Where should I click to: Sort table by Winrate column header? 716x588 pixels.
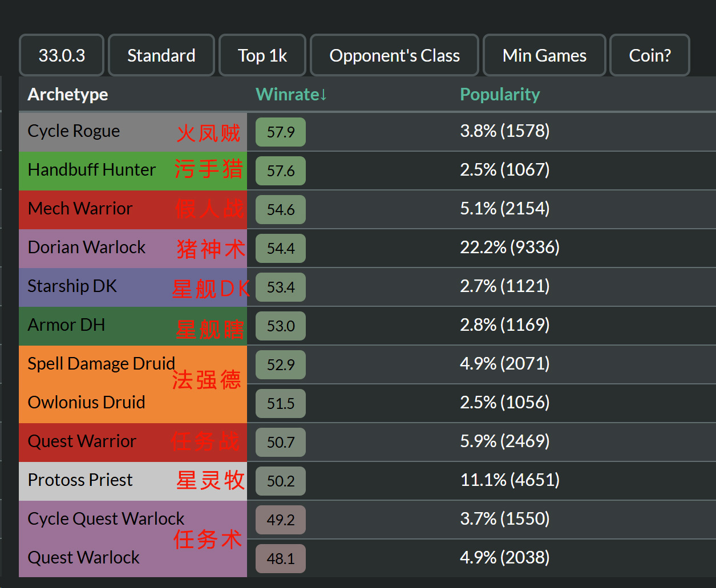pyautogui.click(x=292, y=94)
